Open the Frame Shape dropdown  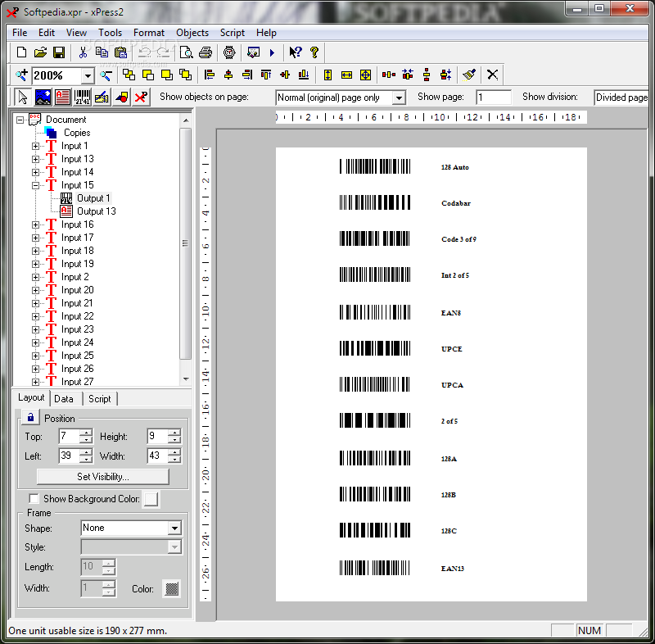tap(174, 528)
